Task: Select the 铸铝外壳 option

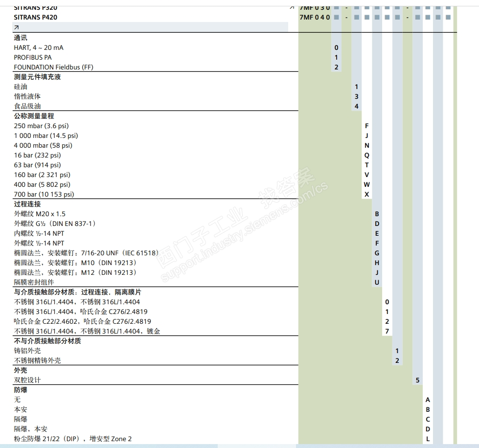Action: (x=27, y=351)
